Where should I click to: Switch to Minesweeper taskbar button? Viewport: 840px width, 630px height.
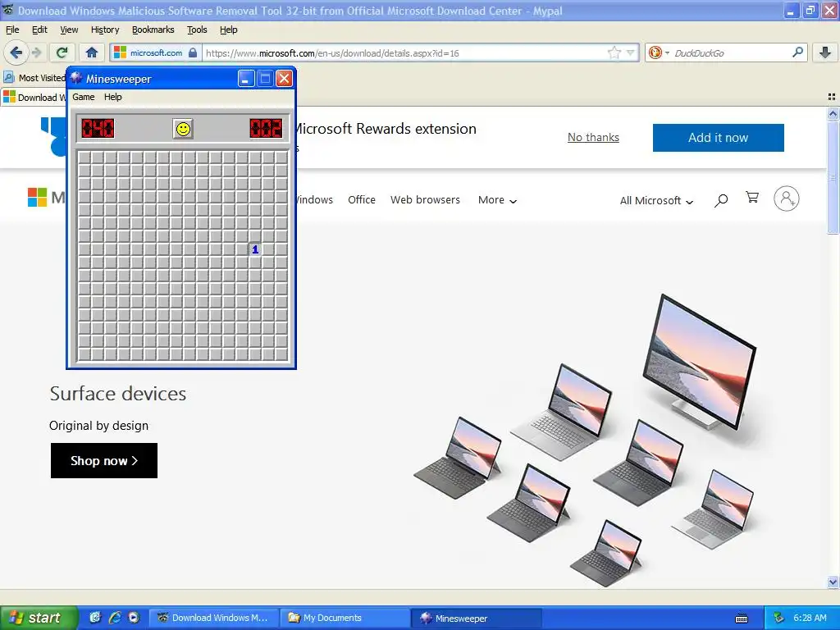[477, 619]
